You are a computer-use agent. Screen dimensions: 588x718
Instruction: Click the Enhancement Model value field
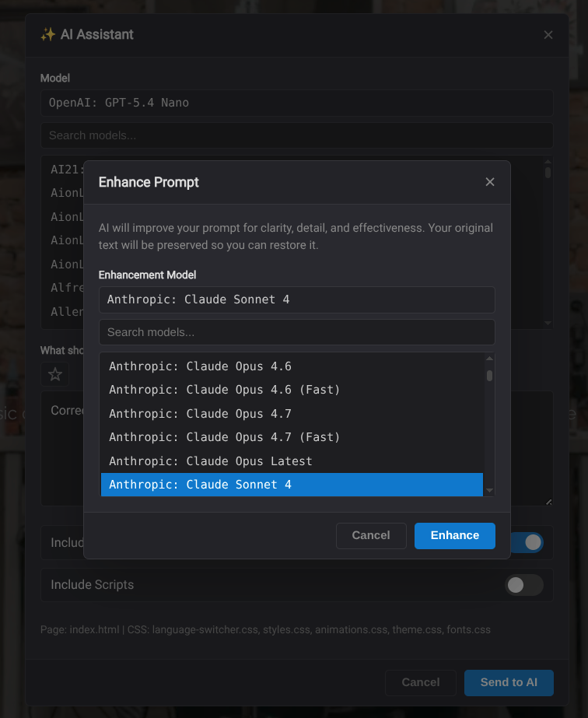point(297,299)
